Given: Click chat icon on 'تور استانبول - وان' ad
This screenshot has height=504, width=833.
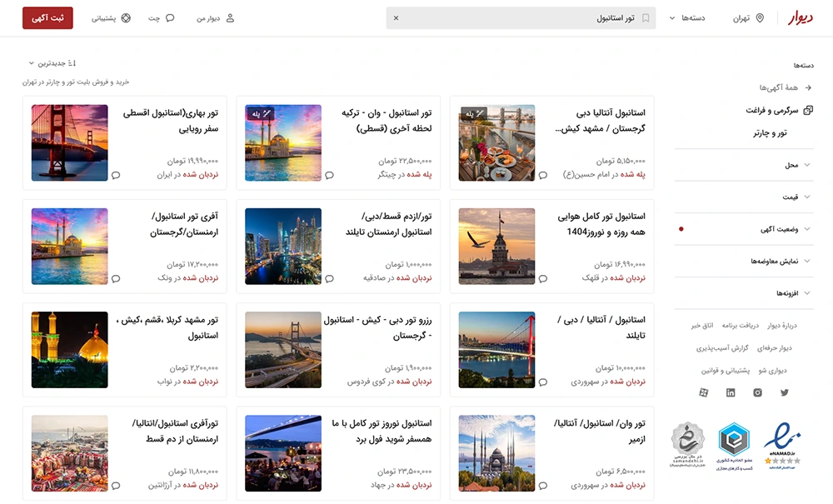Looking at the screenshot, I should click(329, 175).
